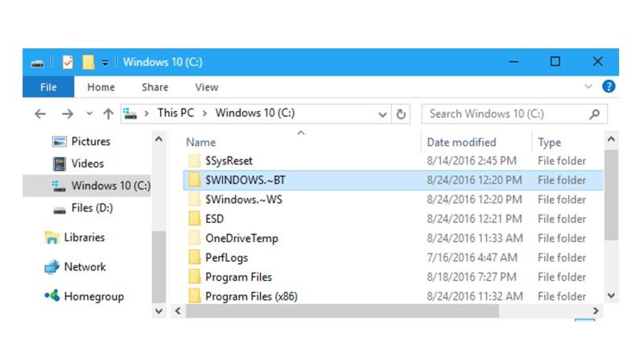Click the $WINDOWS.~BT folder icon

coord(194,180)
